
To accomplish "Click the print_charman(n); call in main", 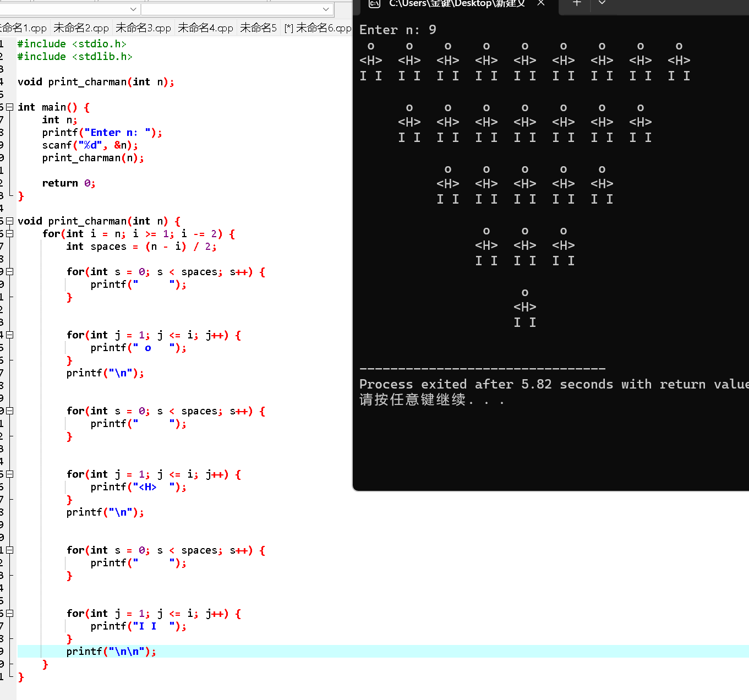I will pyautogui.click(x=93, y=158).
